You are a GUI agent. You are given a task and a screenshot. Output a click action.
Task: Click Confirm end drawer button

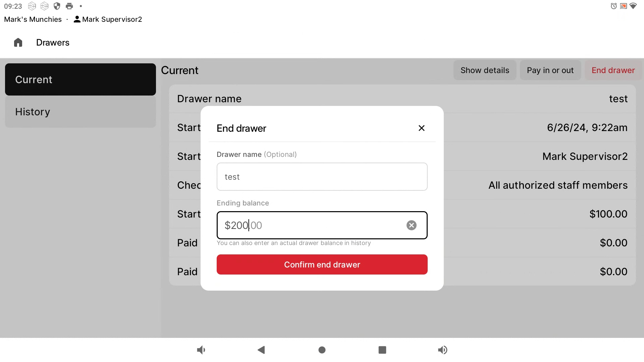(322, 264)
